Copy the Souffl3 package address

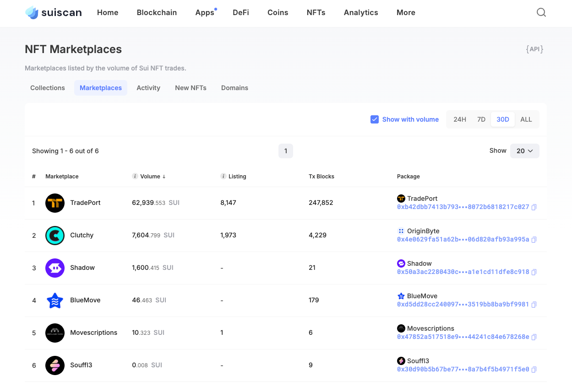[534, 370]
